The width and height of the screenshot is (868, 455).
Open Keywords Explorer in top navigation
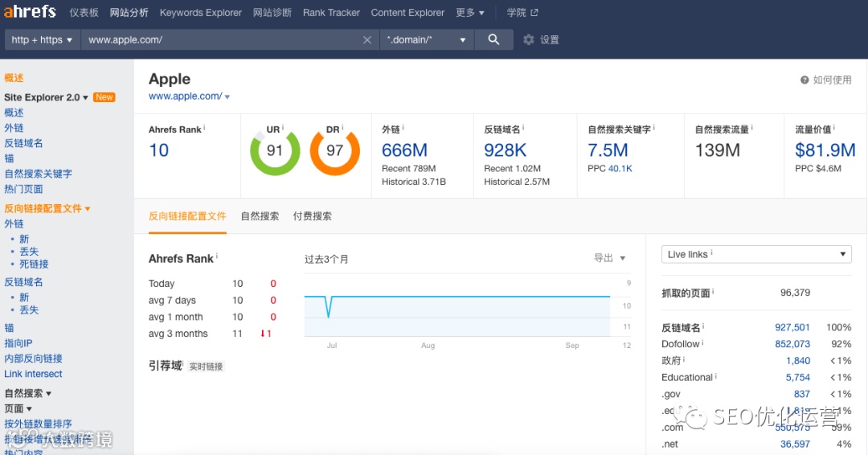pyautogui.click(x=200, y=12)
